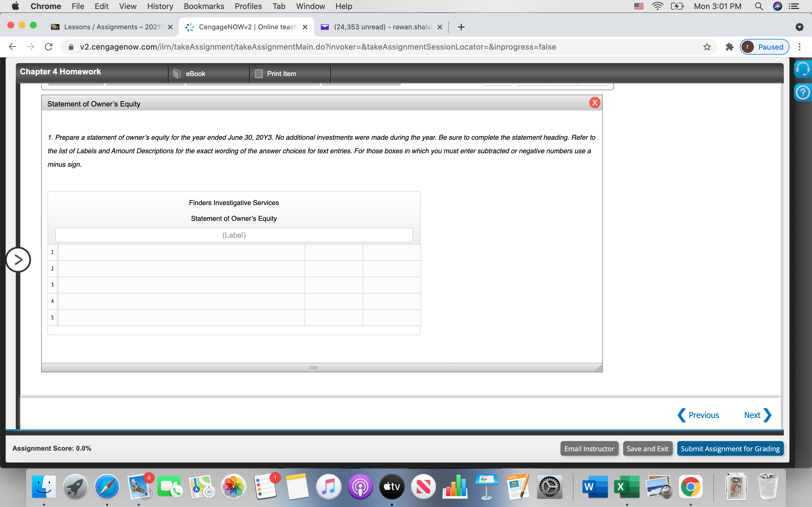Switch to the Lessons / Assignments tab

click(111, 27)
